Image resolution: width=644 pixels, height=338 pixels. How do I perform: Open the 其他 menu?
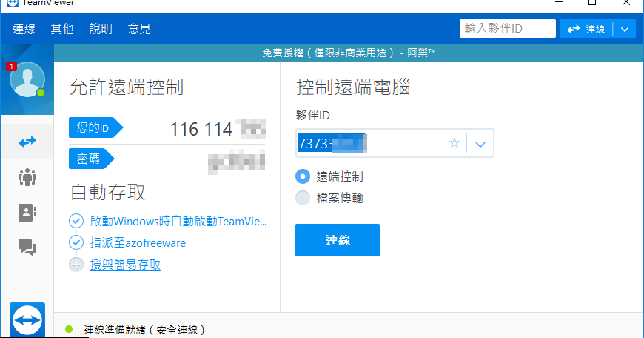62,29
